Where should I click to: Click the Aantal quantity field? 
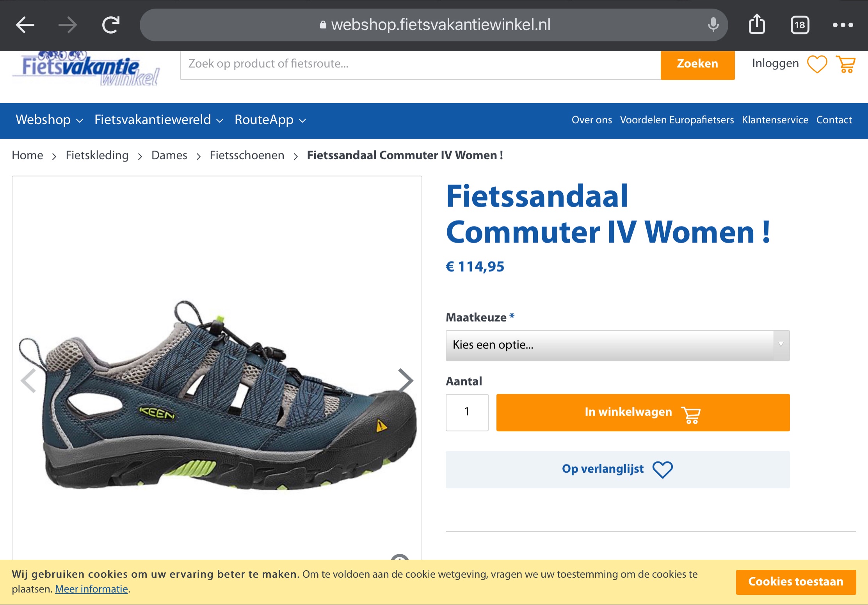(467, 413)
